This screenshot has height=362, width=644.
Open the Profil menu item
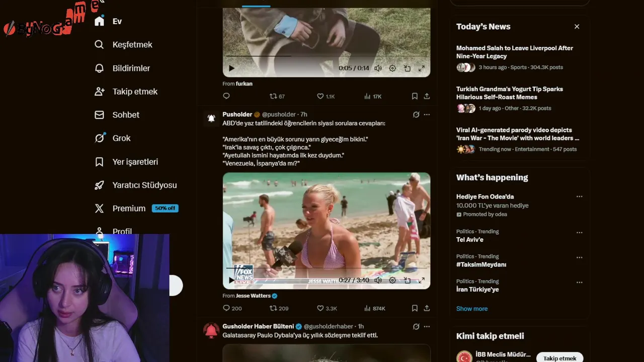pyautogui.click(x=122, y=231)
